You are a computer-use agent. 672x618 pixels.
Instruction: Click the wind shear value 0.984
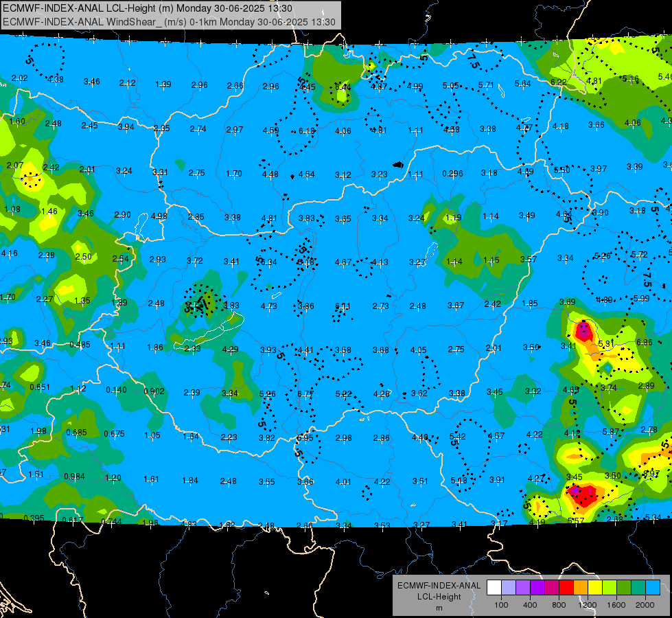tap(75, 477)
